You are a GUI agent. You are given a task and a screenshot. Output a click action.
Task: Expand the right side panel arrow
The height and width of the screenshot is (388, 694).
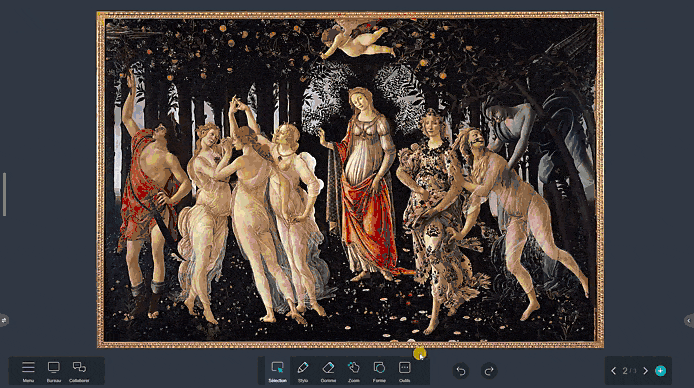coord(689,321)
